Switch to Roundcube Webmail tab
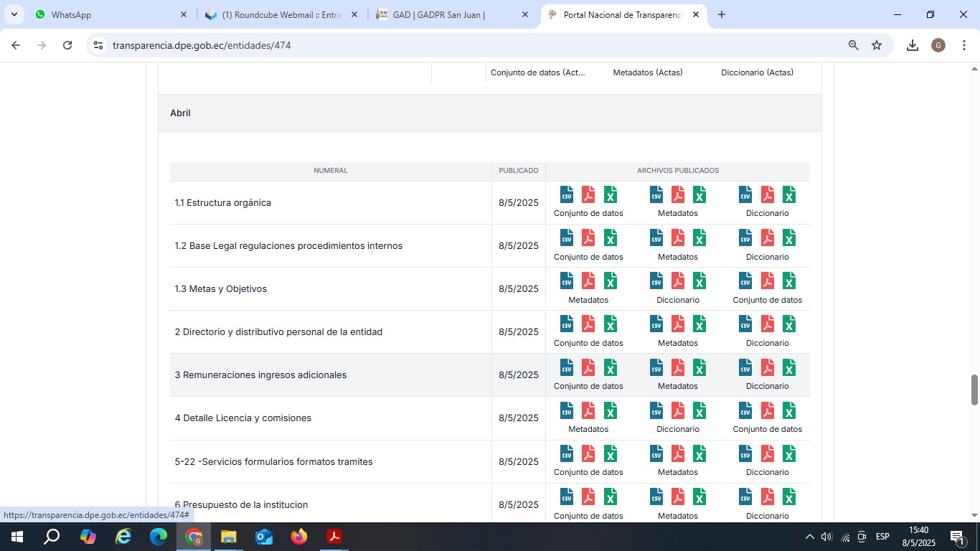The width and height of the screenshot is (980, 551). click(x=281, y=14)
